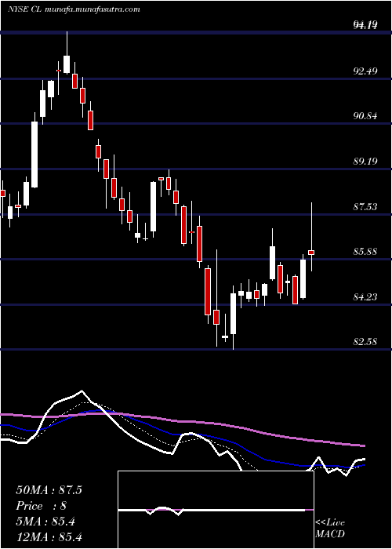This screenshot has width=392, height=549.
Task: Click the 90.84 price level label
Action: click(x=365, y=116)
